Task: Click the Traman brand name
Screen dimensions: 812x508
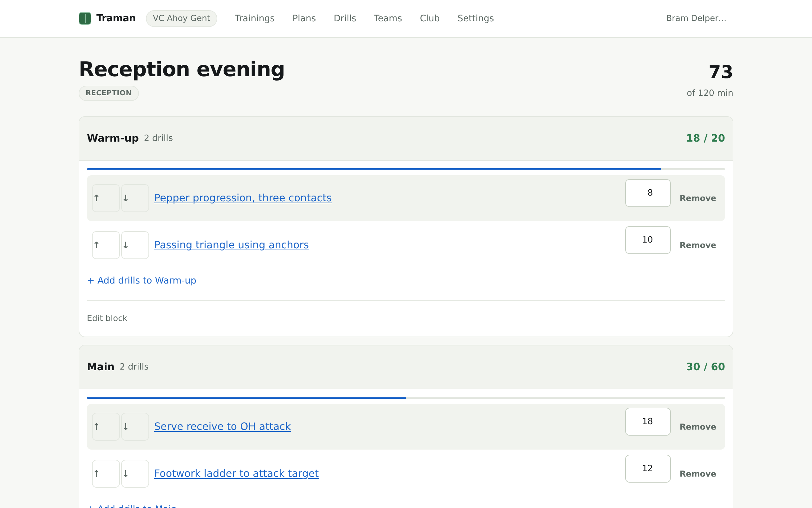Action: pos(116,18)
